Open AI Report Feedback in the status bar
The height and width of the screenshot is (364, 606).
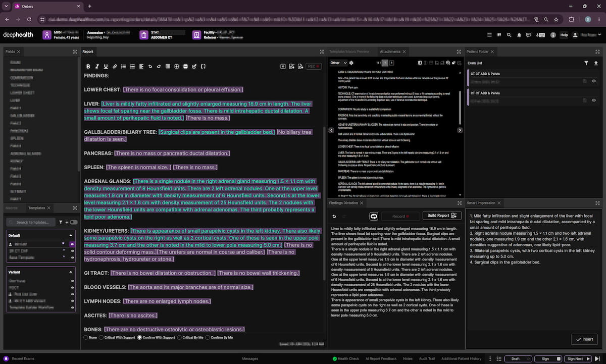coord(381,358)
